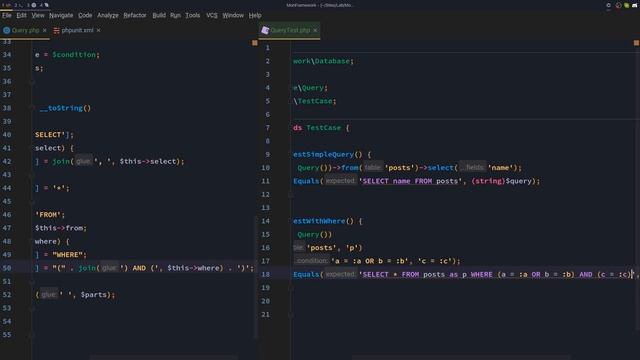Close the Query.php tab
The width and height of the screenshot is (640, 360).
[44, 30]
